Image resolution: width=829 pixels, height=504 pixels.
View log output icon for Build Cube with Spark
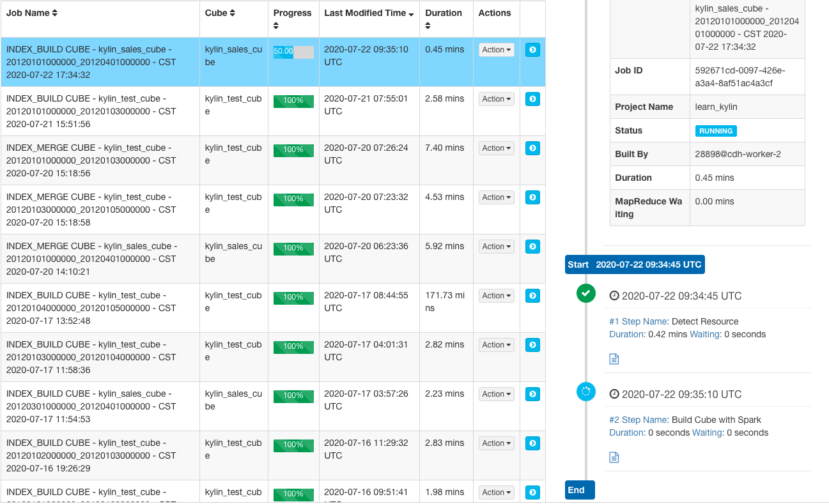pos(614,457)
